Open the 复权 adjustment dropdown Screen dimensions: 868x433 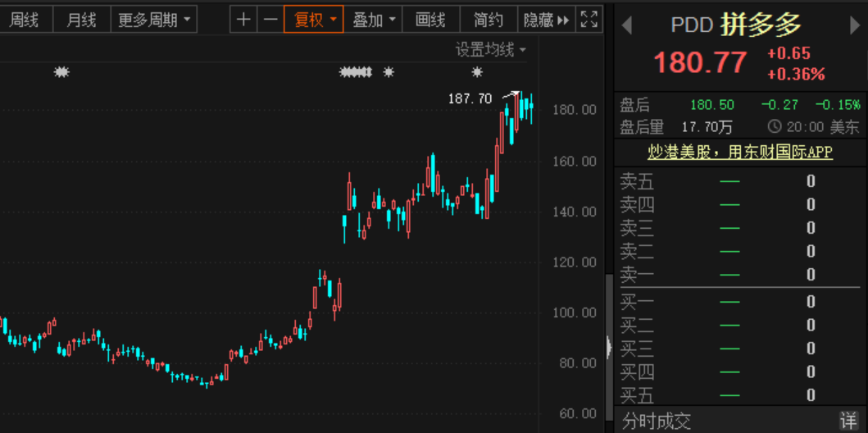[x=314, y=20]
